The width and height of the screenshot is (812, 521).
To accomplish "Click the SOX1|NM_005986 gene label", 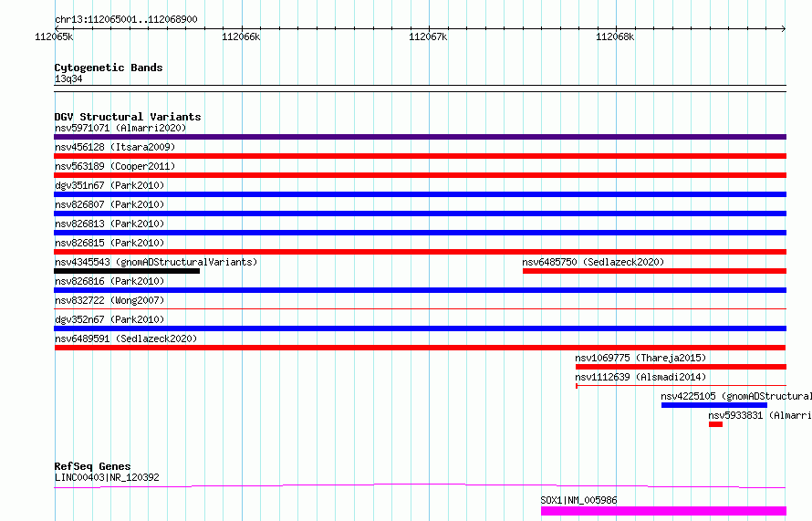I will [x=578, y=500].
